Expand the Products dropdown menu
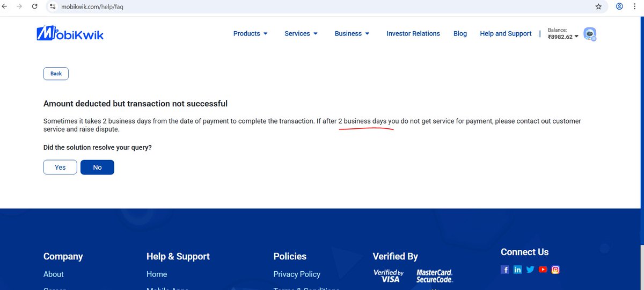 [251, 33]
